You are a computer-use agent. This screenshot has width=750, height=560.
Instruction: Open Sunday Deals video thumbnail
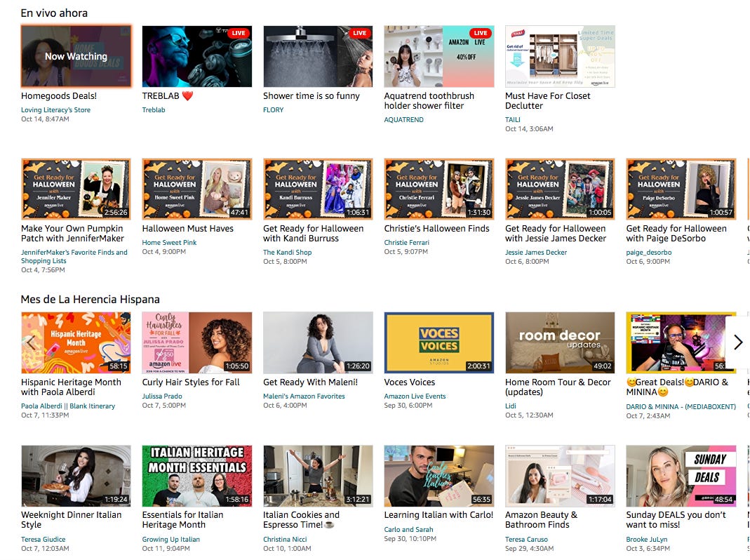coord(681,476)
